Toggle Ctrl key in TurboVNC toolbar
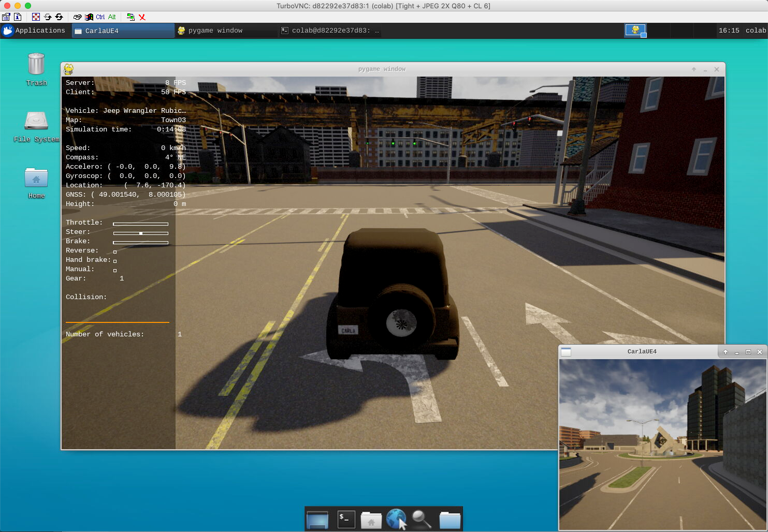The width and height of the screenshot is (768, 532). (100, 17)
